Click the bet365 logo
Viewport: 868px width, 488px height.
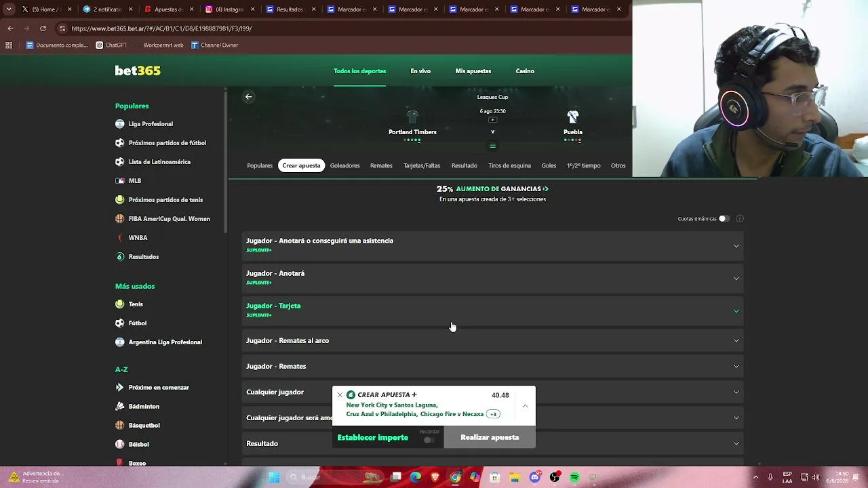[138, 70]
